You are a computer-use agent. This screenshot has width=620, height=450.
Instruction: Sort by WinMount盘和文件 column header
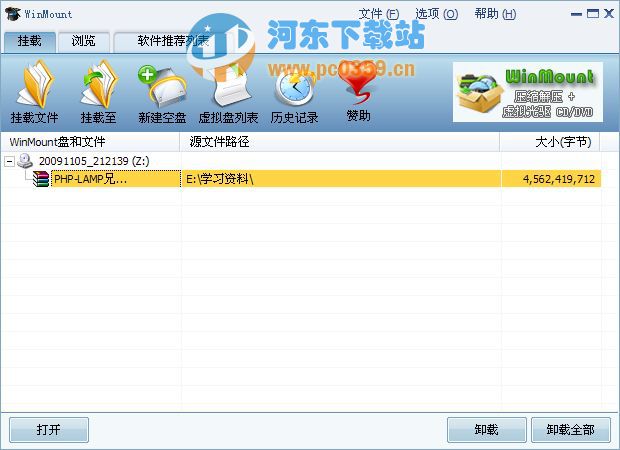(91, 142)
